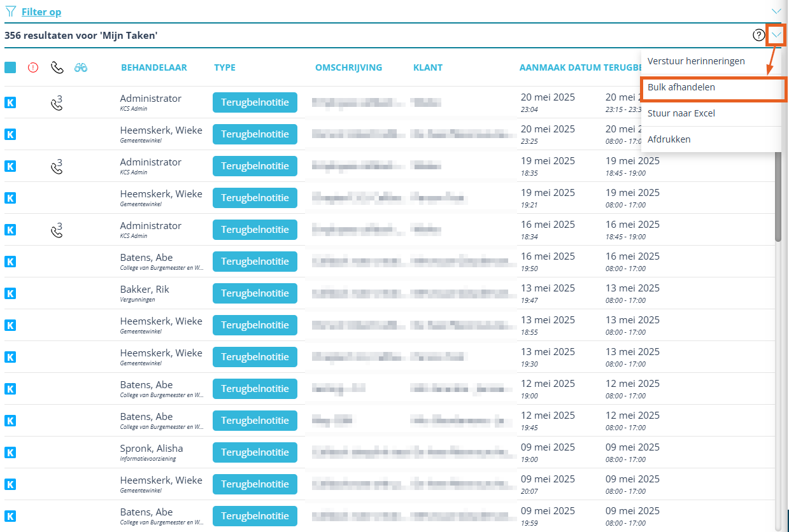Sort by the KLANT column header
Screen dimensions: 789x532
coord(428,67)
